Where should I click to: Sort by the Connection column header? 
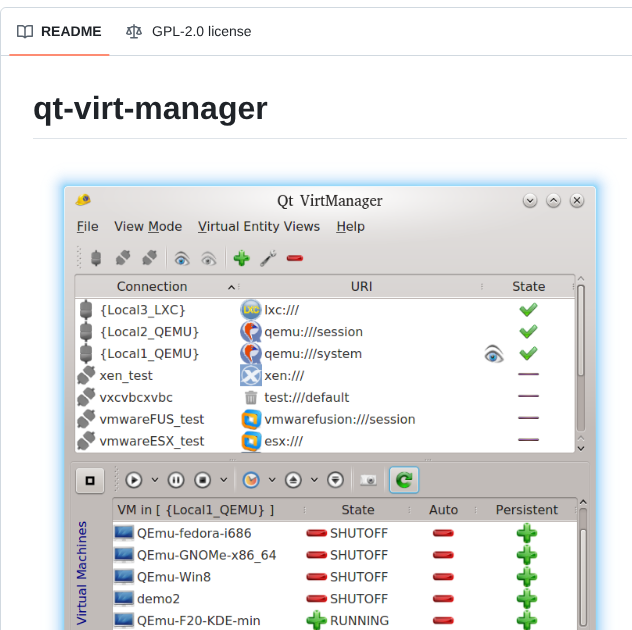[152, 287]
